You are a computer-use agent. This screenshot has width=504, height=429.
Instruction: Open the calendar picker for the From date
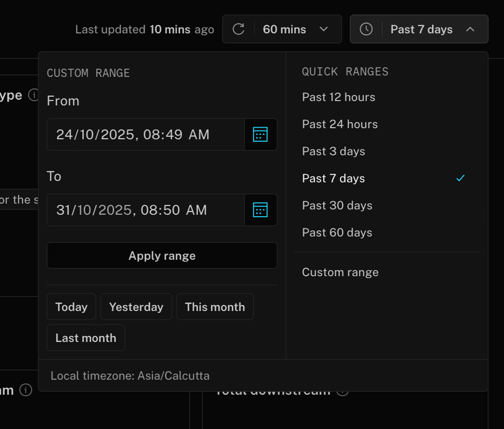pos(260,134)
